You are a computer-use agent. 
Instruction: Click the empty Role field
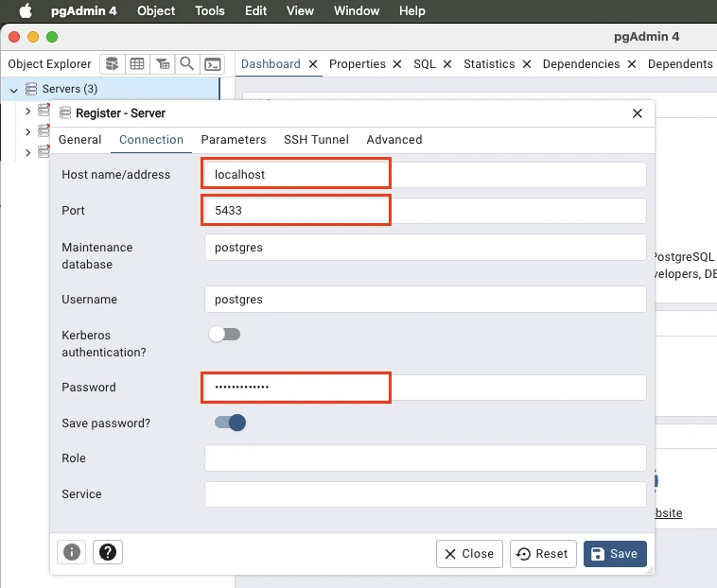click(x=426, y=458)
